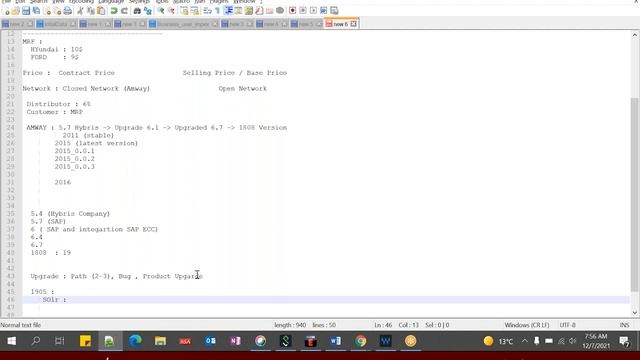Toggle the Function List panel icon
Screen dimensions: 640x360
coord(259,11)
